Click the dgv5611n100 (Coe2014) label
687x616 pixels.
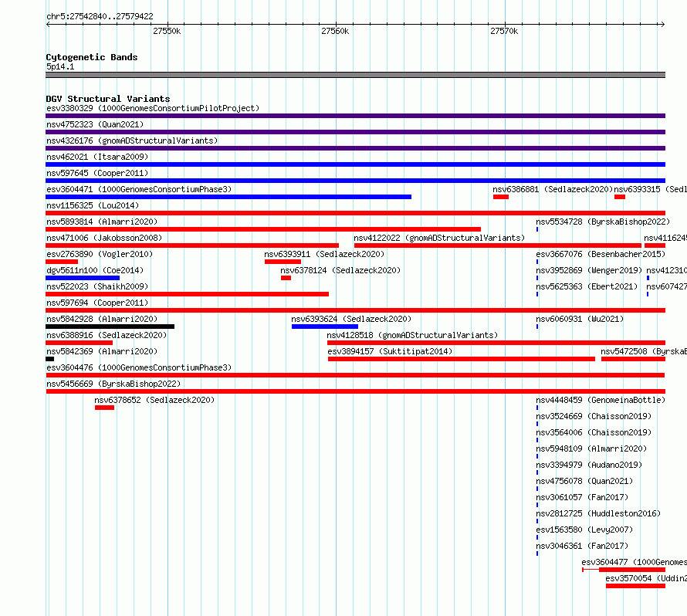tap(95, 270)
